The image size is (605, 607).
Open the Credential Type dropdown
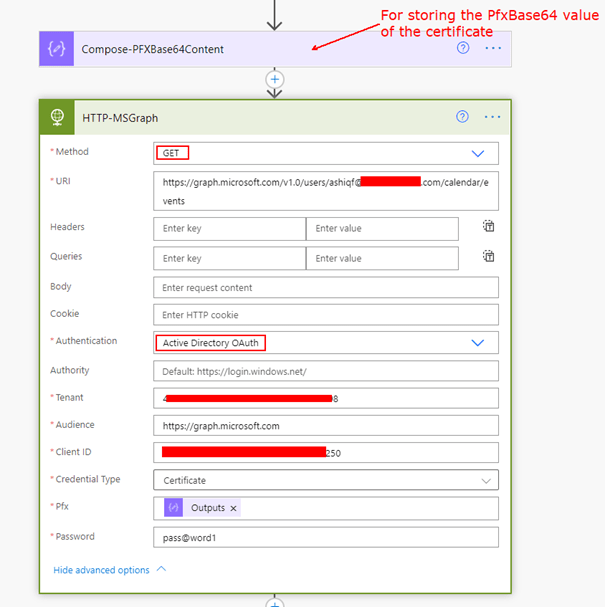tap(486, 480)
